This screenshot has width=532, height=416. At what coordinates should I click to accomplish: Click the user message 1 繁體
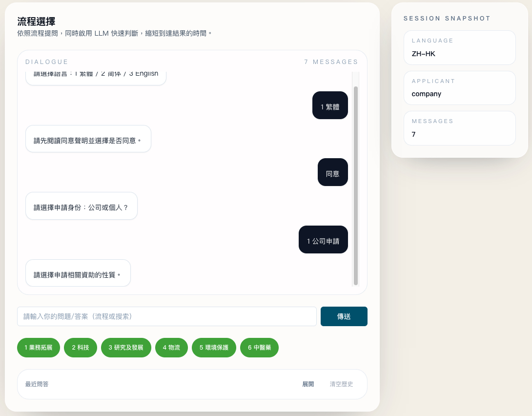(x=330, y=105)
